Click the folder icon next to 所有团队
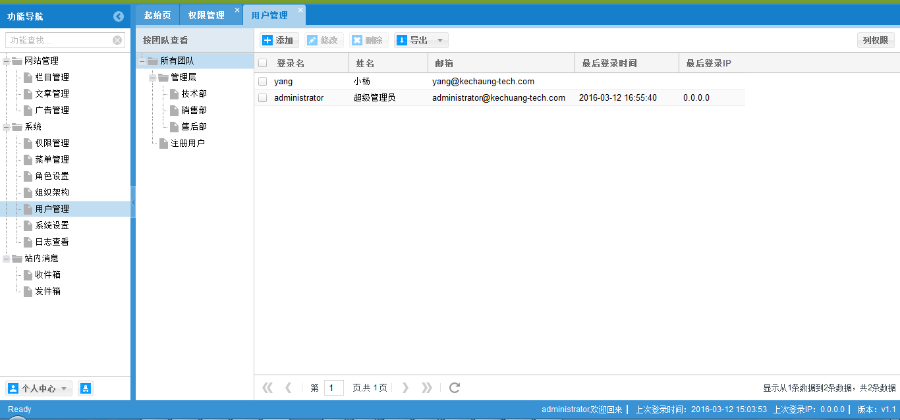The height and width of the screenshot is (420, 900). pyautogui.click(x=152, y=60)
